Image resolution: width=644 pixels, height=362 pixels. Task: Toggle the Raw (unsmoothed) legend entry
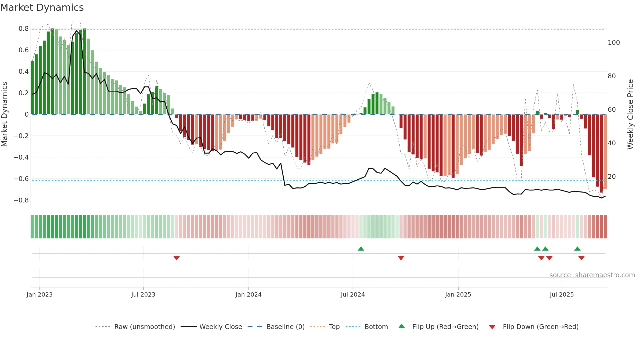tap(135, 327)
